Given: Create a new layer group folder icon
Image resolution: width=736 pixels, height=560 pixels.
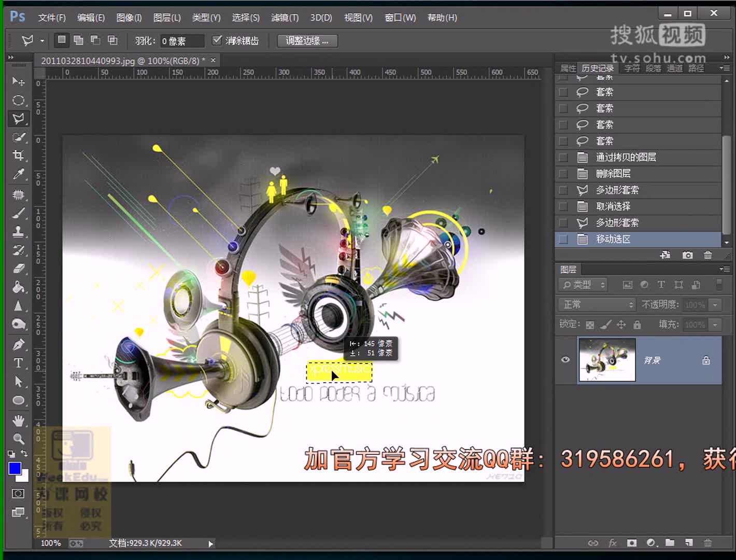Looking at the screenshot, I should tap(670, 543).
